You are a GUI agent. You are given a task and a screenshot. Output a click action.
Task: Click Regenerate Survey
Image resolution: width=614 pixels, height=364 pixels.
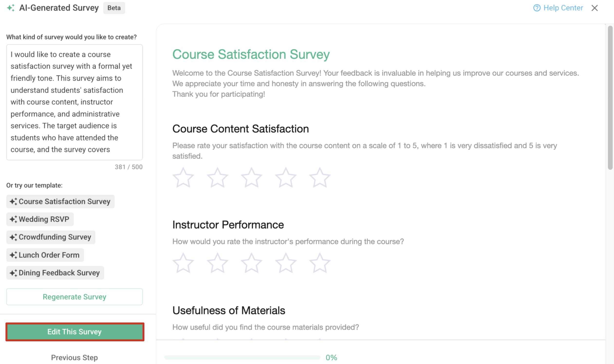(x=74, y=297)
